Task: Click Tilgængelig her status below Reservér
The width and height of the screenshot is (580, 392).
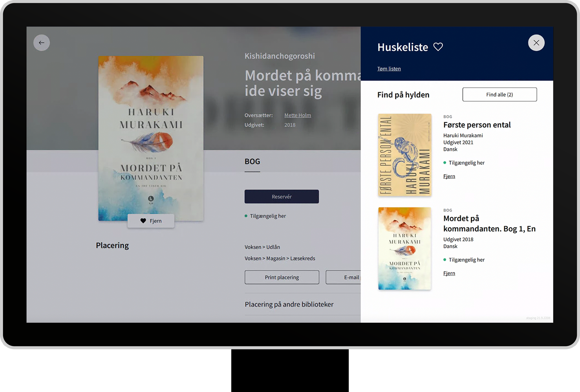Action: tap(265, 216)
